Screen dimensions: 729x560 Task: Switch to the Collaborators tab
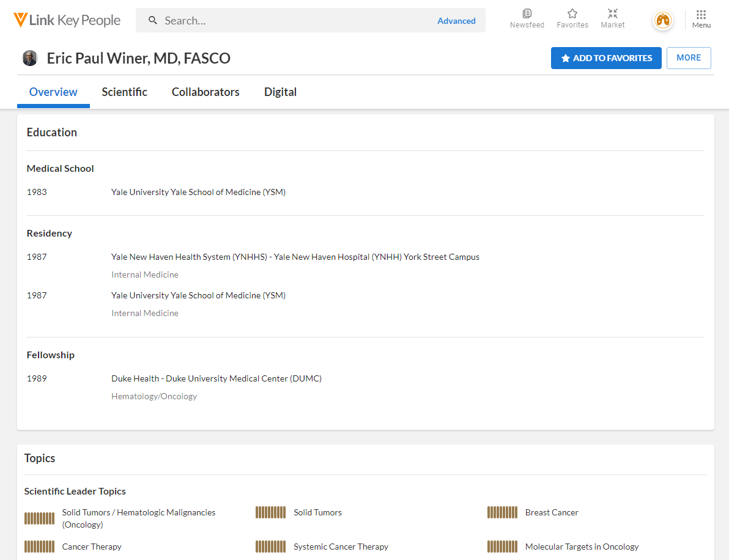point(205,92)
